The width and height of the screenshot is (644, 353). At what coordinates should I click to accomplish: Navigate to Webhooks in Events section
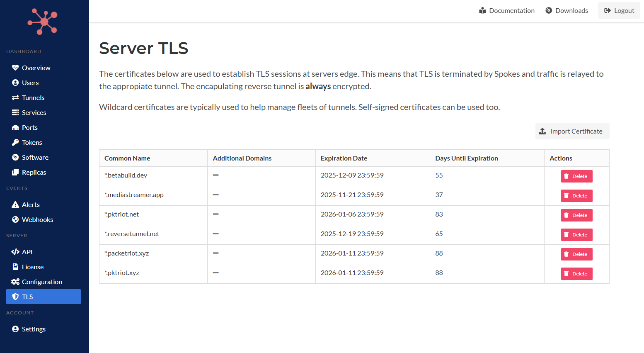pos(37,219)
